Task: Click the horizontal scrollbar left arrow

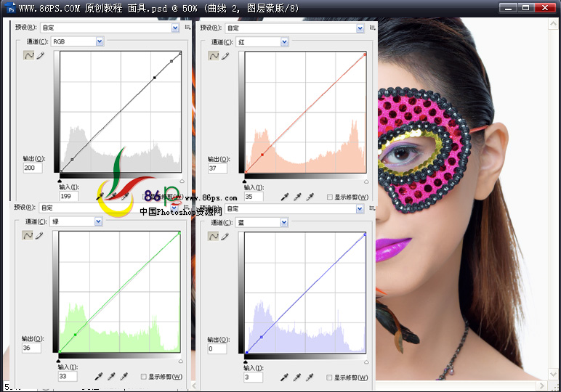Action: pos(194,385)
